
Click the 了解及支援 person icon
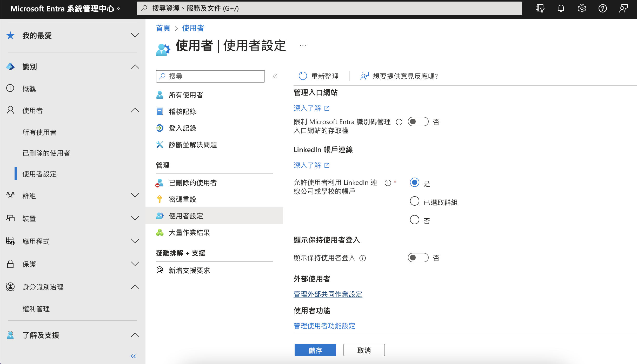coord(10,335)
